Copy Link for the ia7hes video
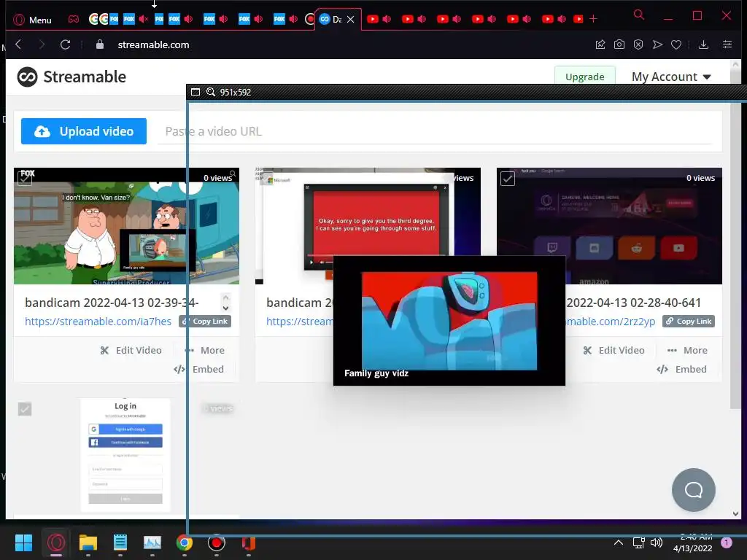This screenshot has height=560, width=747. click(x=205, y=322)
